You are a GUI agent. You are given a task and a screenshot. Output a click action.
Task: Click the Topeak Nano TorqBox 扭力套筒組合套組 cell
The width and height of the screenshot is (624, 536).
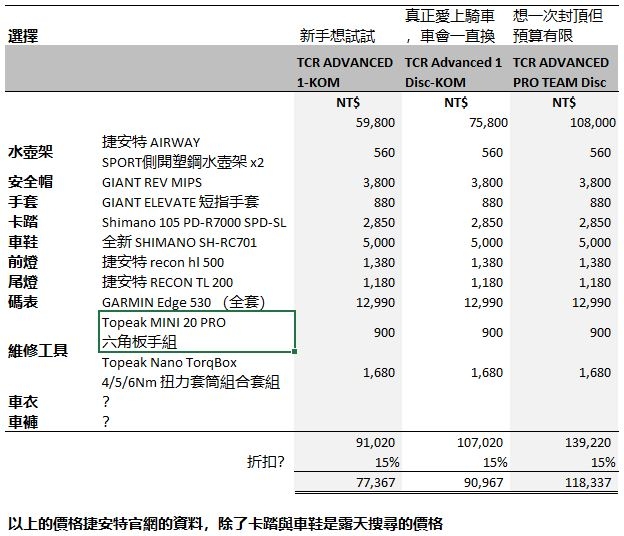[x=191, y=372]
